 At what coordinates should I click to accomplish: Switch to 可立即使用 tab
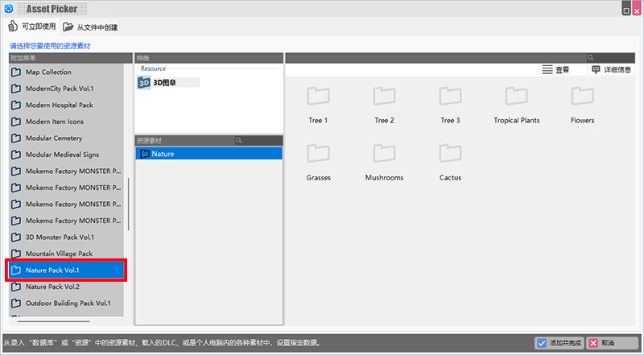click(32, 27)
